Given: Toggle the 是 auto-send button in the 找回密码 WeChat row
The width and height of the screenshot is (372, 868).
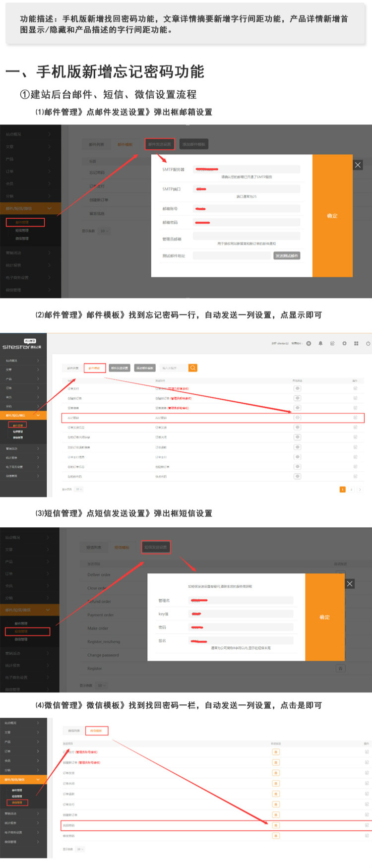Looking at the screenshot, I should (x=276, y=825).
